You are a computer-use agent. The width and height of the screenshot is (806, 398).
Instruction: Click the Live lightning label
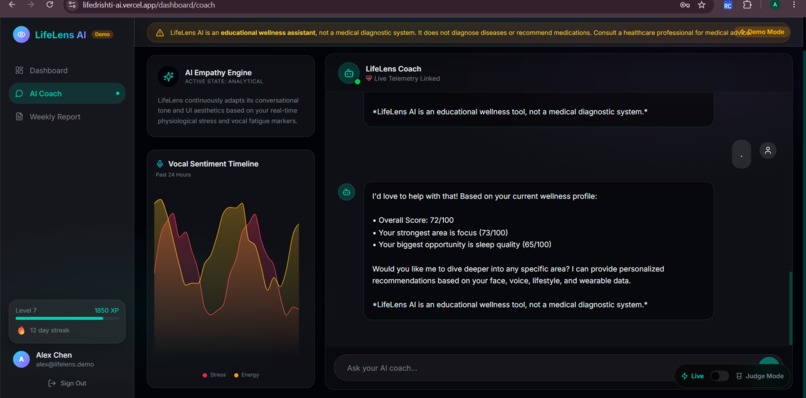[x=692, y=376]
